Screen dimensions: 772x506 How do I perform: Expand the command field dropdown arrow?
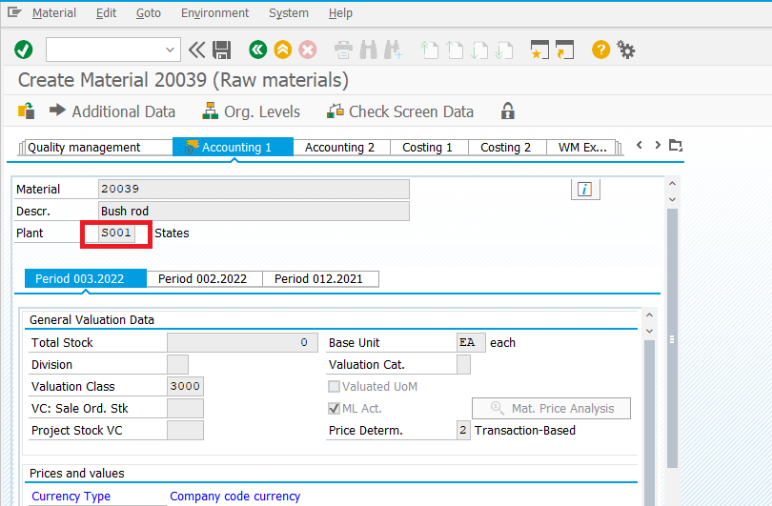171,49
